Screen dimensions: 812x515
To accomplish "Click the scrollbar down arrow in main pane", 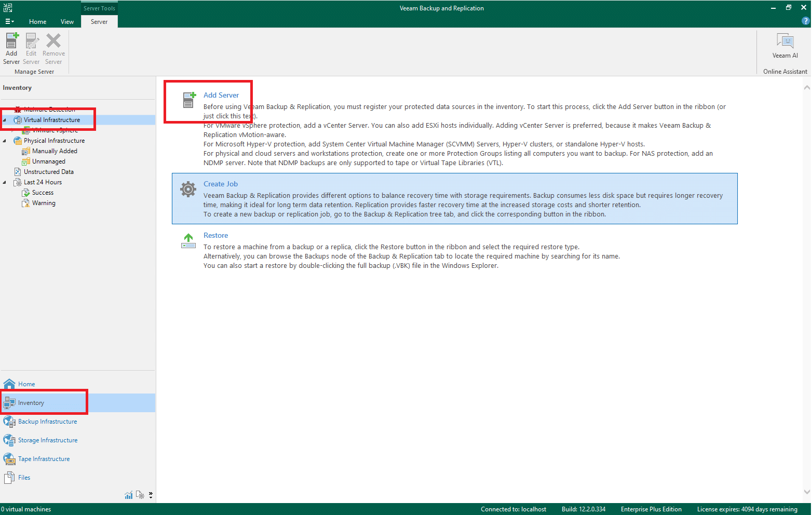I will click(x=806, y=492).
